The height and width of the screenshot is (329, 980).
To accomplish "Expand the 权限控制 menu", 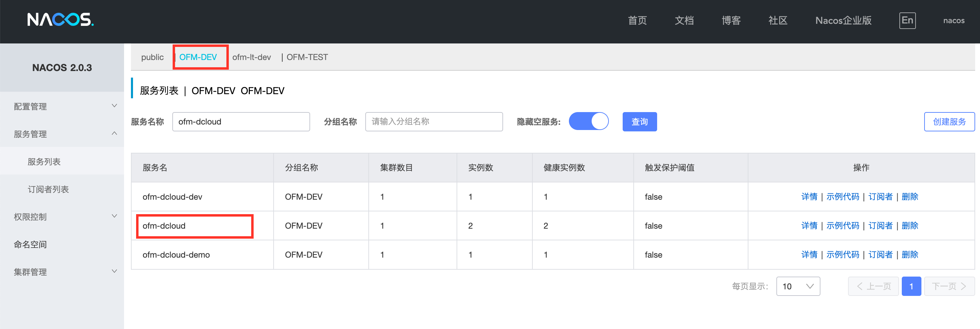I will (x=62, y=216).
